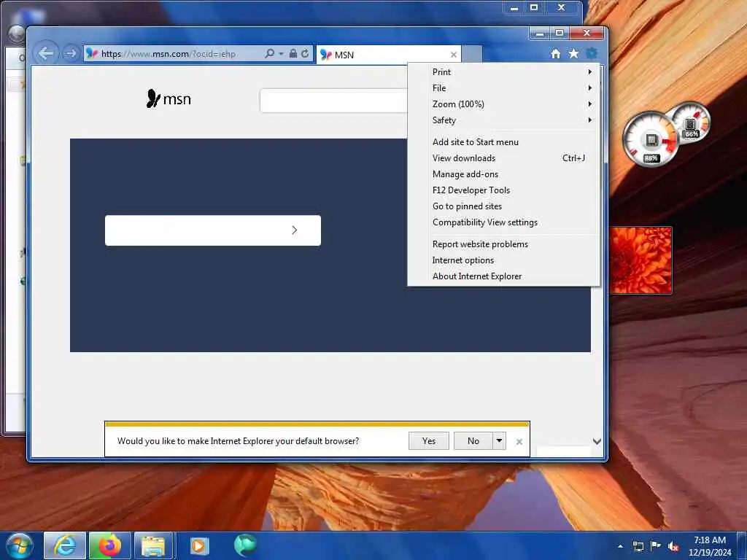Open the dropdown arrow beside No button

(499, 441)
